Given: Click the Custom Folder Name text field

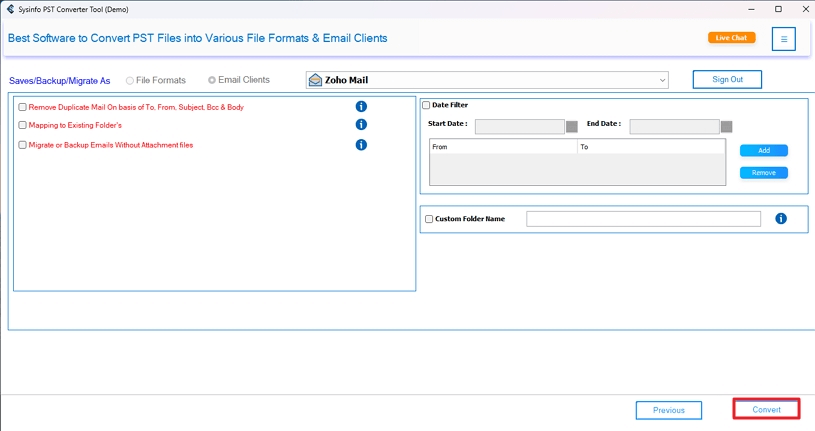Looking at the screenshot, I should [643, 219].
